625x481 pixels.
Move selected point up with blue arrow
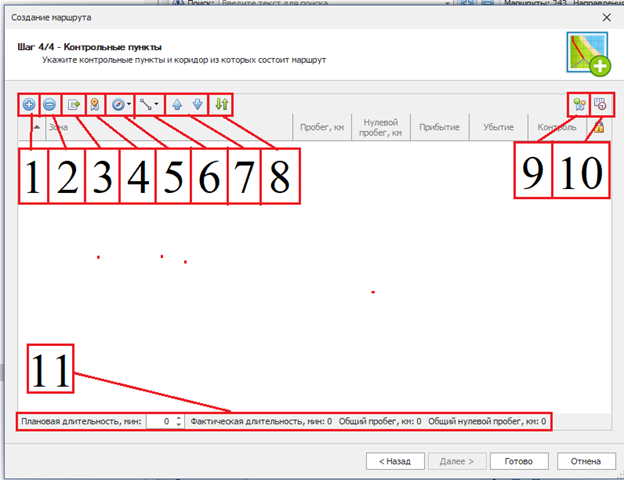(x=177, y=103)
